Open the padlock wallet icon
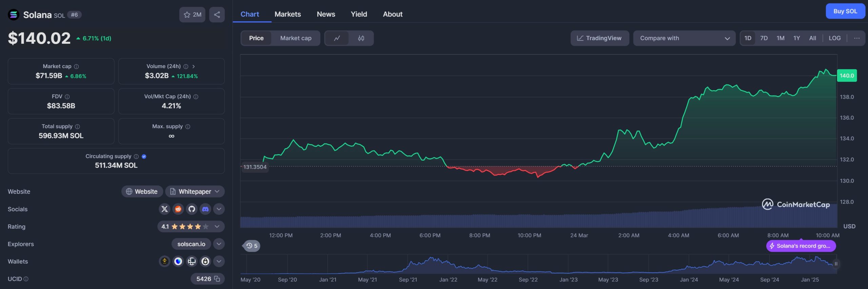This screenshot has height=289, width=868. point(205,261)
